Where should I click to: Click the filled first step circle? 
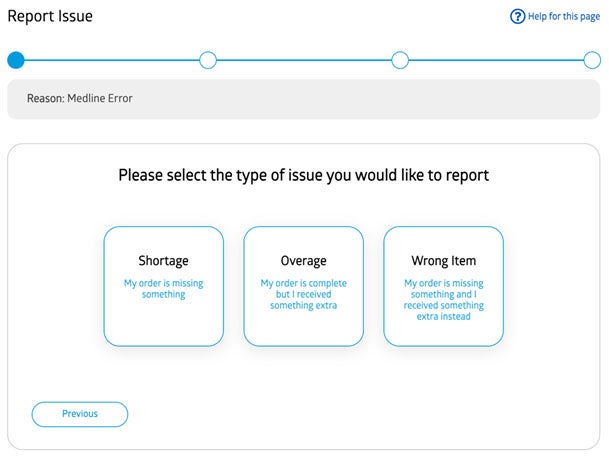tap(16, 60)
